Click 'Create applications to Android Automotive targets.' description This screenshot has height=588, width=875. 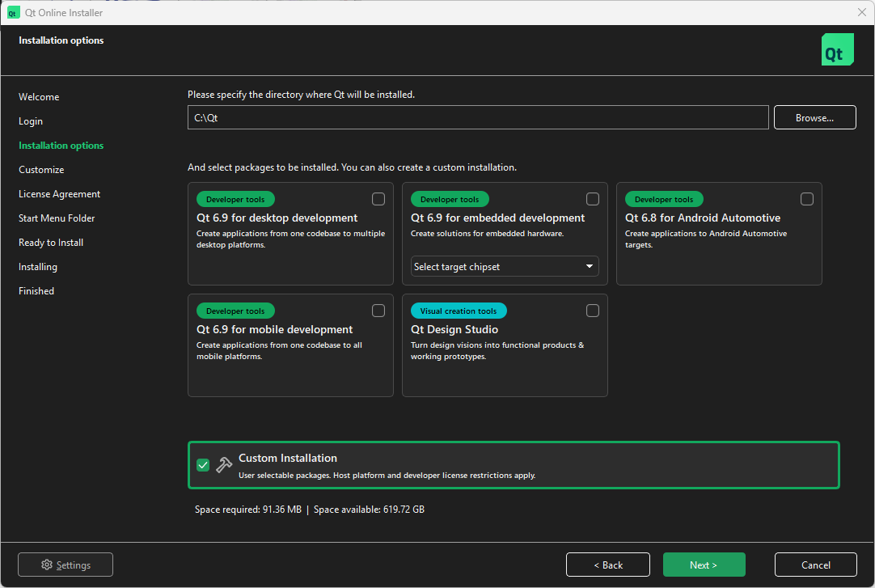(x=706, y=239)
